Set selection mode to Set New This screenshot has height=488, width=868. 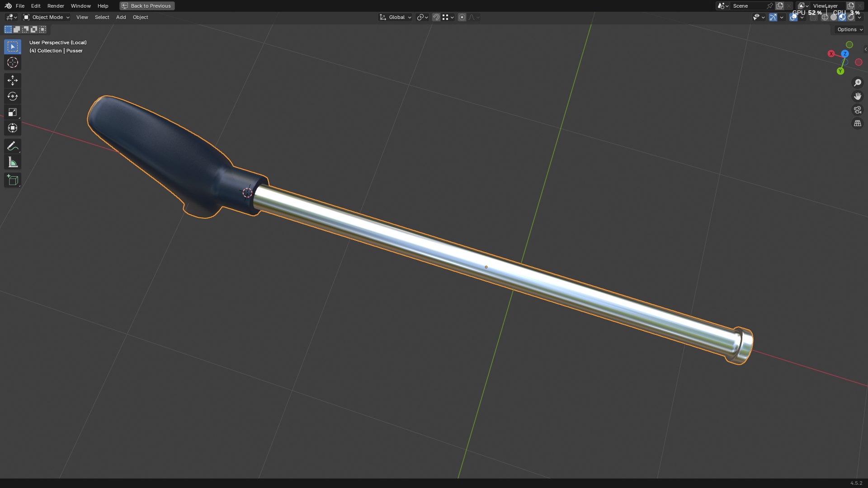pyautogui.click(x=8, y=29)
